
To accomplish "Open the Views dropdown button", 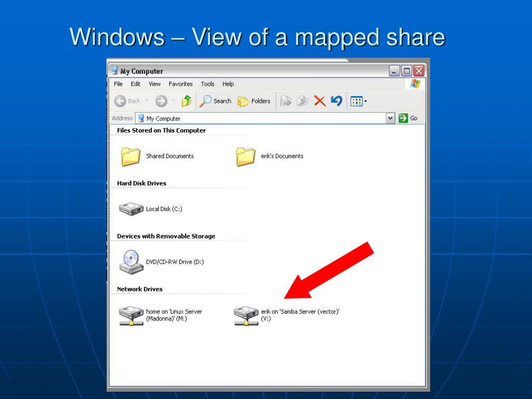I will pos(358,101).
